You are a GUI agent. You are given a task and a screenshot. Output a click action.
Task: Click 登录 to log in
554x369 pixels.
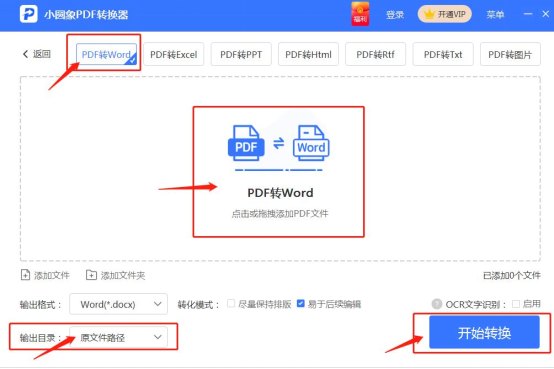tap(395, 15)
